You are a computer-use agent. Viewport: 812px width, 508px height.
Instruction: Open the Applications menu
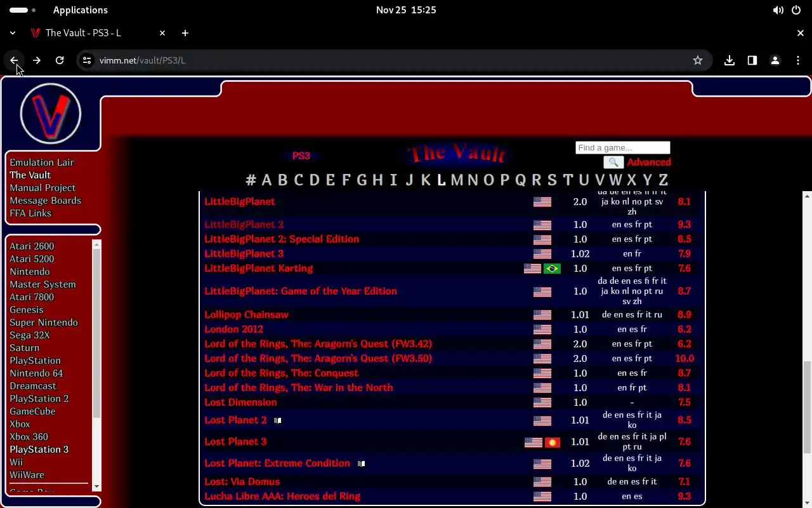(81, 10)
